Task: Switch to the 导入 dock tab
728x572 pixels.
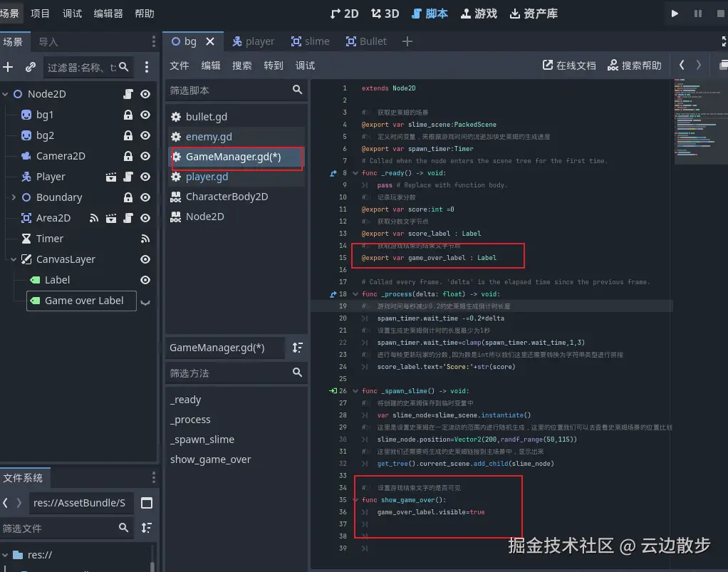Action: coord(48,42)
